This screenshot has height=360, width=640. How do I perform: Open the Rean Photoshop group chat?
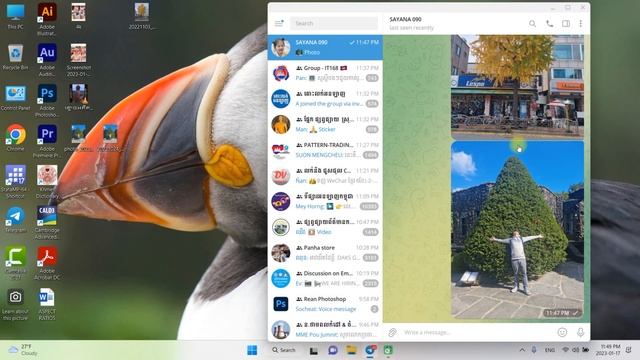pyautogui.click(x=325, y=304)
